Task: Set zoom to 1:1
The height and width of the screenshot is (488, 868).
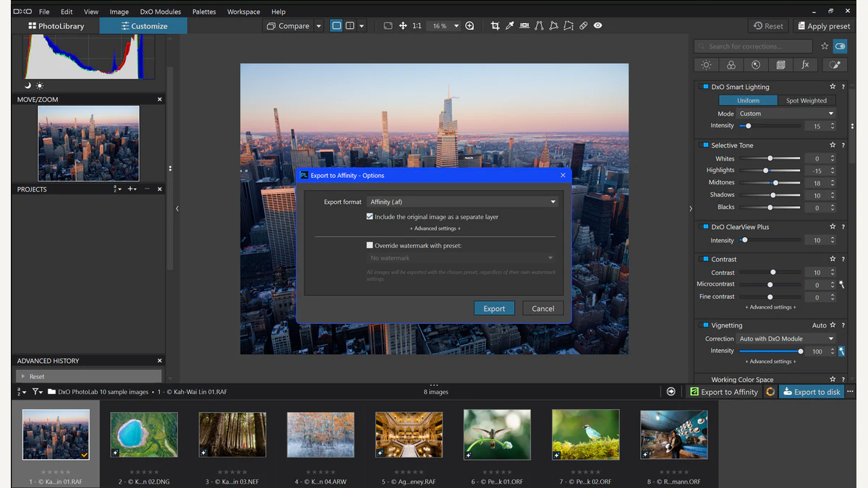Action: click(417, 25)
